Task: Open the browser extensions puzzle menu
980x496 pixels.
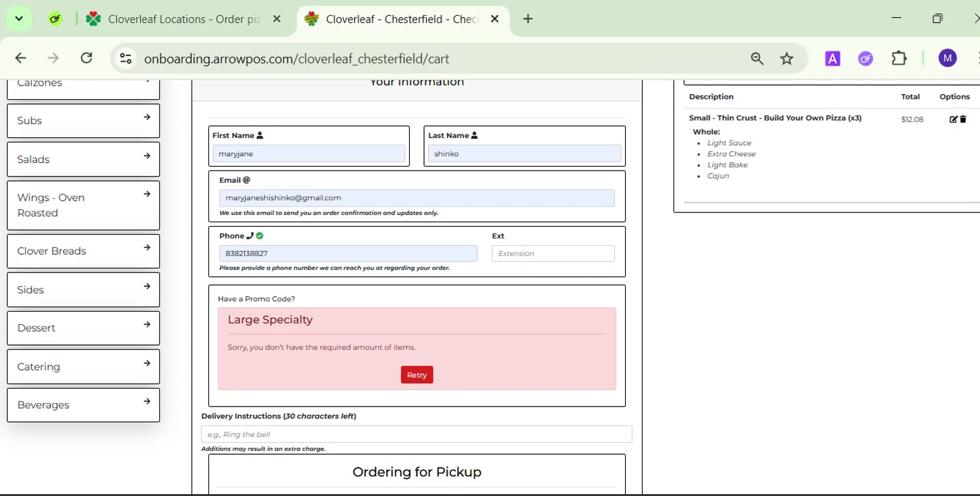Action: [900, 58]
